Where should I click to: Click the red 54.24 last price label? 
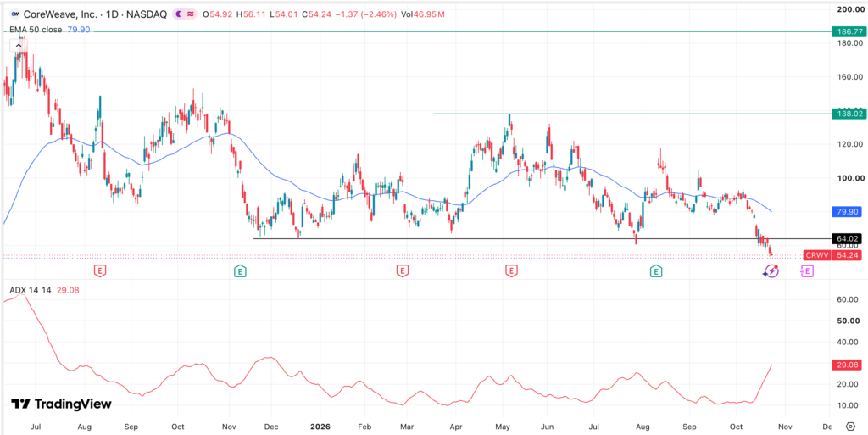847,255
